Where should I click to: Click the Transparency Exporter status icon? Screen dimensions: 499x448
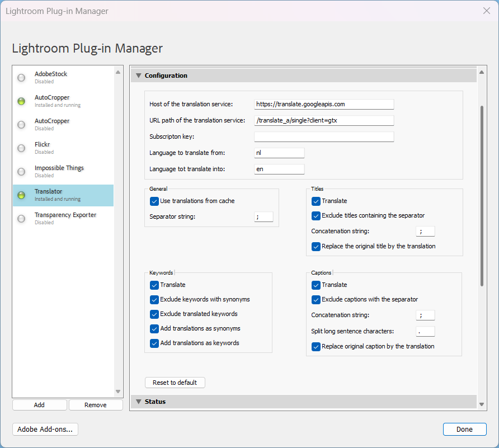[21, 219]
